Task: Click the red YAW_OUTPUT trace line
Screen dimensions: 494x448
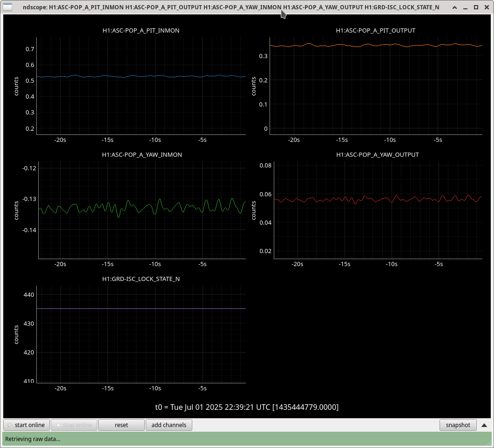Action: click(x=378, y=199)
